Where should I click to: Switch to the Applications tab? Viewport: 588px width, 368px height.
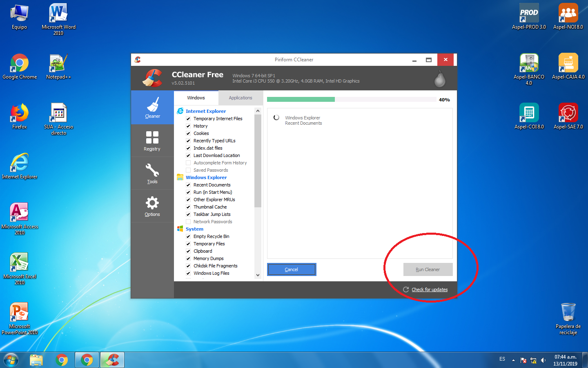tap(241, 98)
